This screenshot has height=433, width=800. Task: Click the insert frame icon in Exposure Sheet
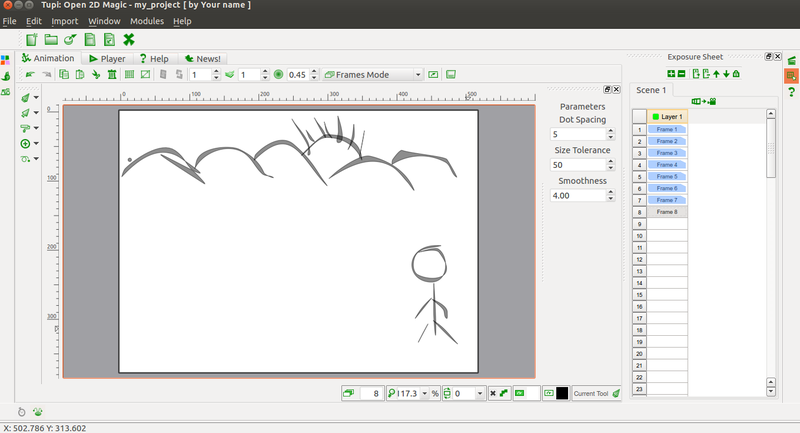[x=696, y=74]
